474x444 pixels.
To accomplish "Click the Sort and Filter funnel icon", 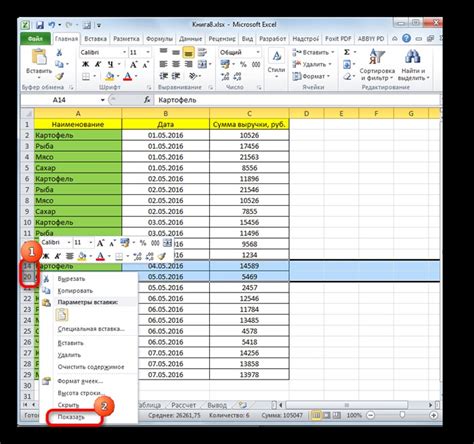I will click(377, 57).
